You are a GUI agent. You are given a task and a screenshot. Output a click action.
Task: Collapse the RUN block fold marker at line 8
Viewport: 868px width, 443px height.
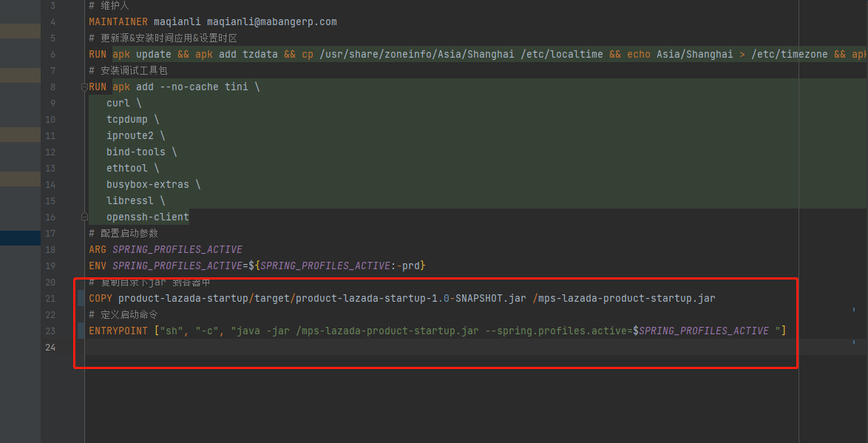(x=84, y=87)
